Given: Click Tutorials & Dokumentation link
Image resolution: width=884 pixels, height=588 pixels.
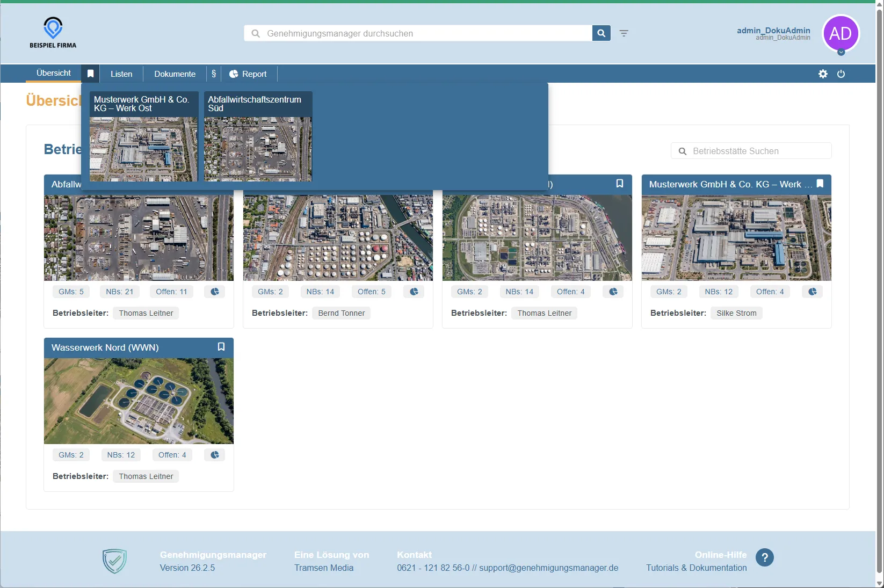Looking at the screenshot, I should click(696, 568).
